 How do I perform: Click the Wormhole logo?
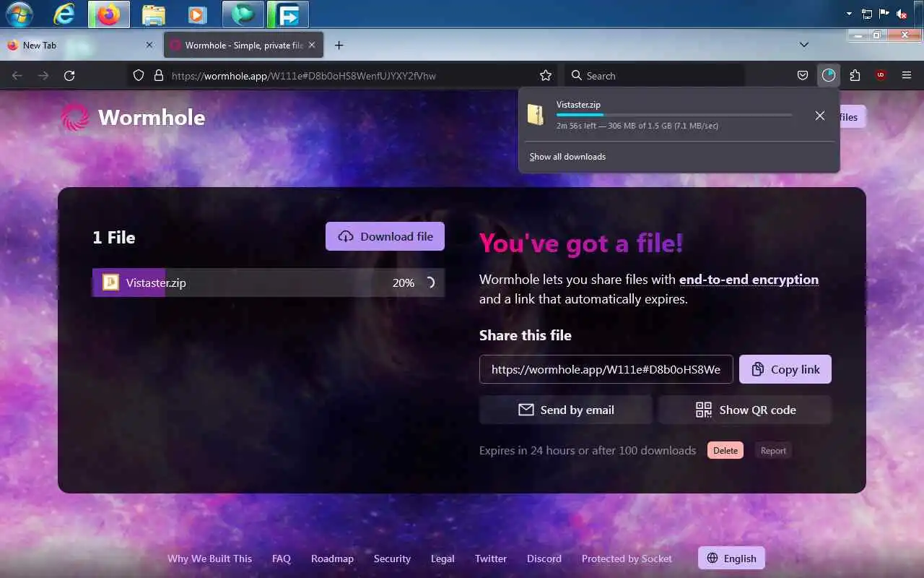click(x=133, y=117)
